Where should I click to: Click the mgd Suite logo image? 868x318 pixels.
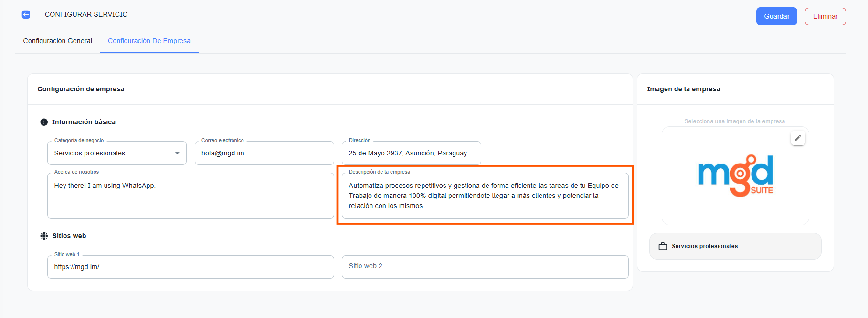(x=735, y=175)
